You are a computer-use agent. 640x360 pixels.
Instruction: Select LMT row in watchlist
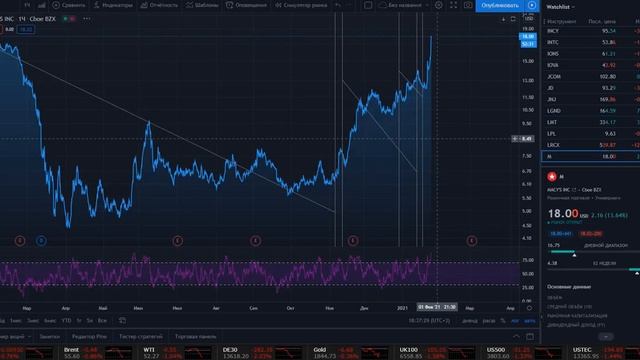(x=591, y=122)
